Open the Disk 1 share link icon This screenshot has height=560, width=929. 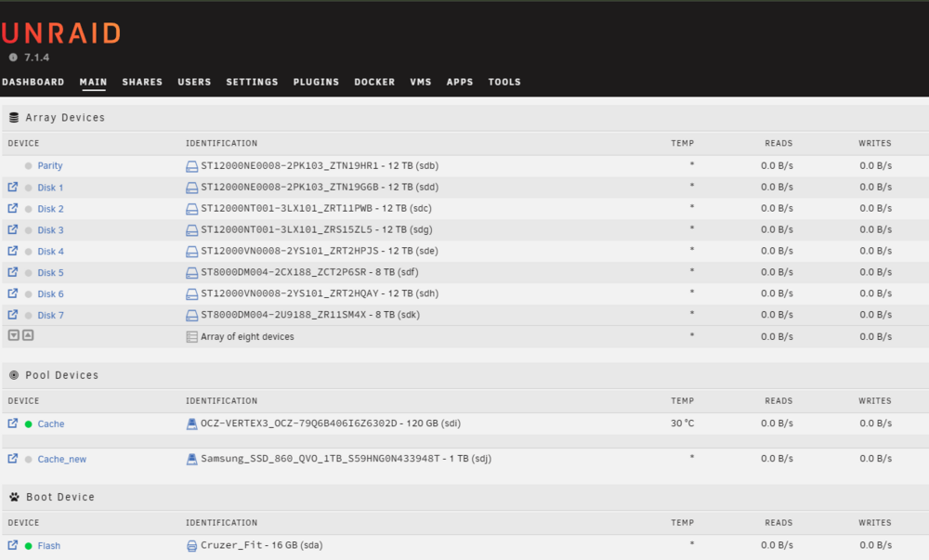pos(12,187)
